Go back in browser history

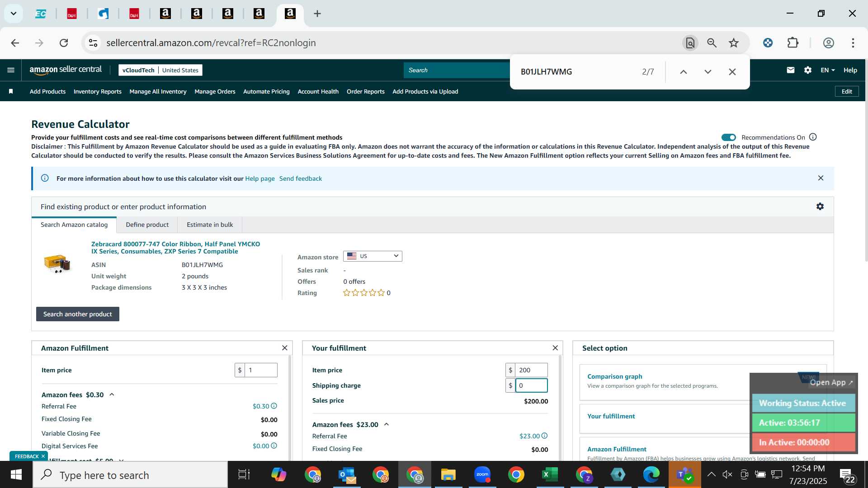click(15, 43)
